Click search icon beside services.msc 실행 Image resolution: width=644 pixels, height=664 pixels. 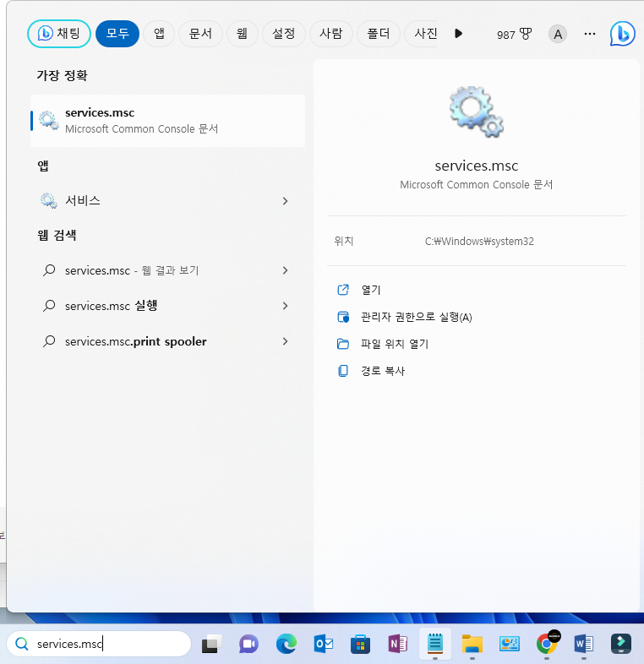pyautogui.click(x=49, y=305)
